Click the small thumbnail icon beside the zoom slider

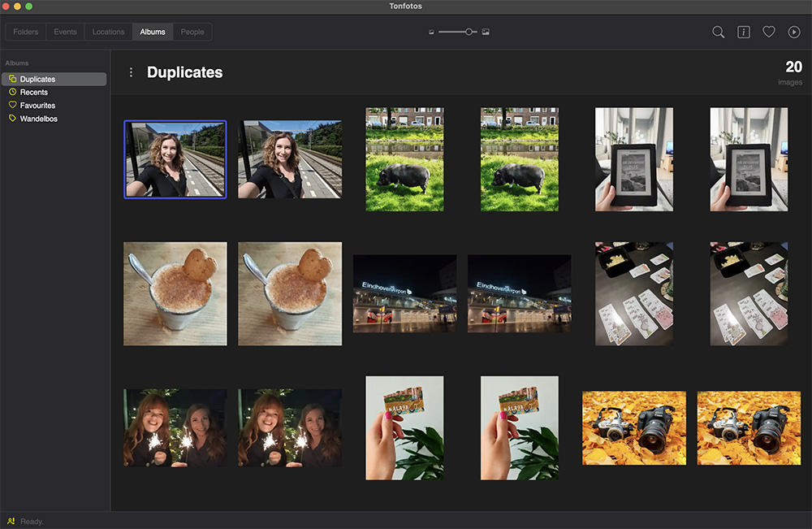pos(431,31)
